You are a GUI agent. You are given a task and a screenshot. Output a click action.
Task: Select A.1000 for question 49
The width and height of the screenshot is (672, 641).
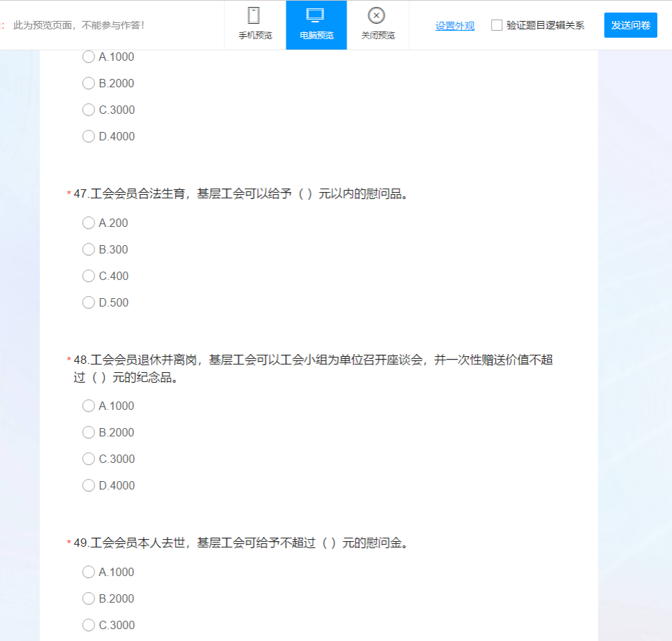[x=89, y=572]
